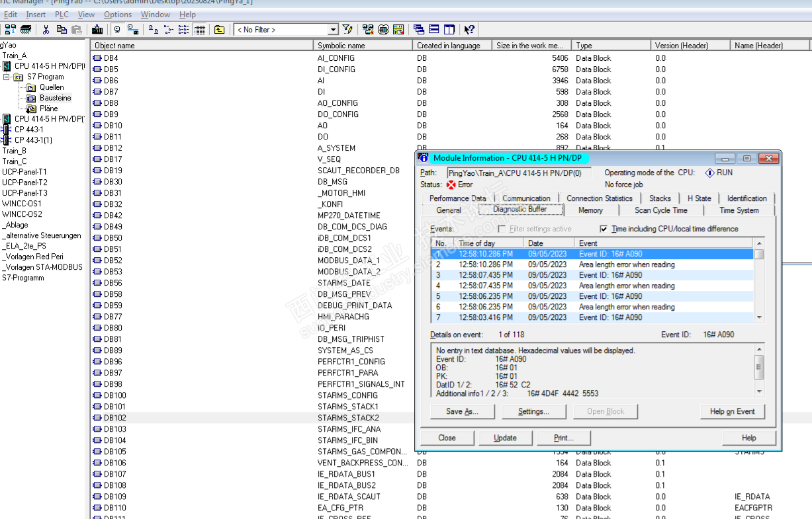Image resolution: width=812 pixels, height=519 pixels.
Task: Click the S7 Memory Card toolbar icon
Action: click(x=26, y=30)
